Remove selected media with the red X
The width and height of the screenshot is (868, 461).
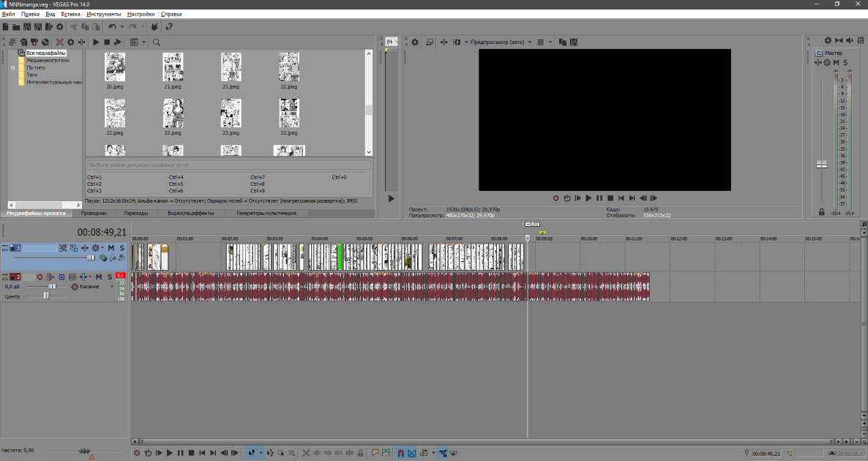60,42
